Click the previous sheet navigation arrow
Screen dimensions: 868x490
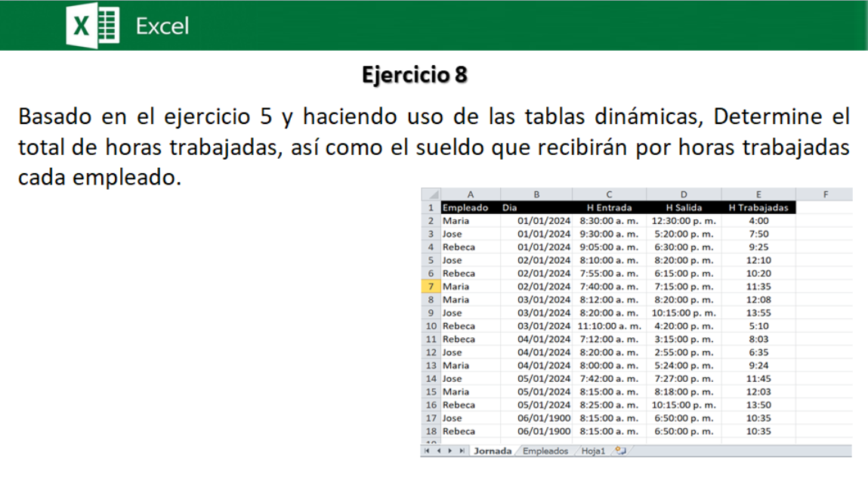[x=438, y=451]
